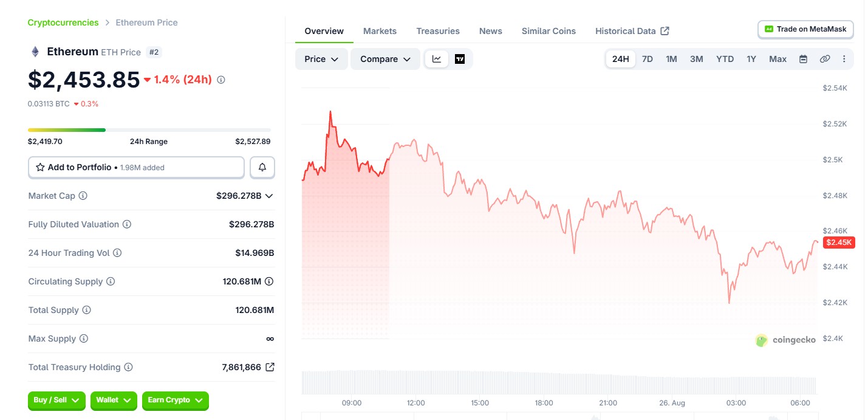The height and width of the screenshot is (420, 868).
Task: Show Total Treasury Holding info icon
Action: (x=128, y=367)
